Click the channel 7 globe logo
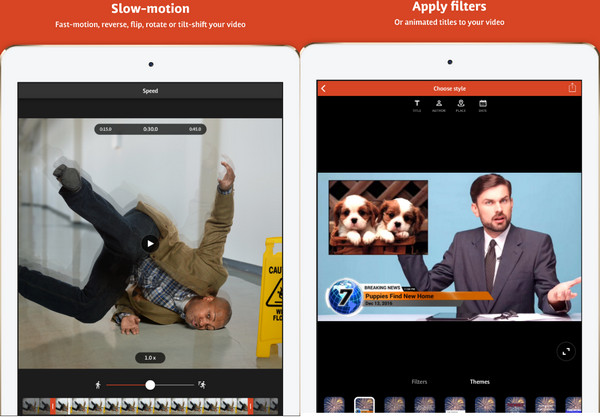The height and width of the screenshot is (417, 600). coord(345,297)
